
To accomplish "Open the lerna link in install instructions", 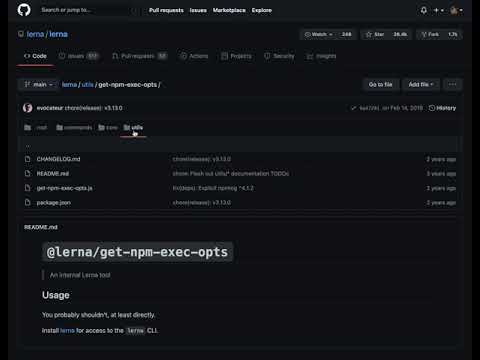I will (x=67, y=330).
